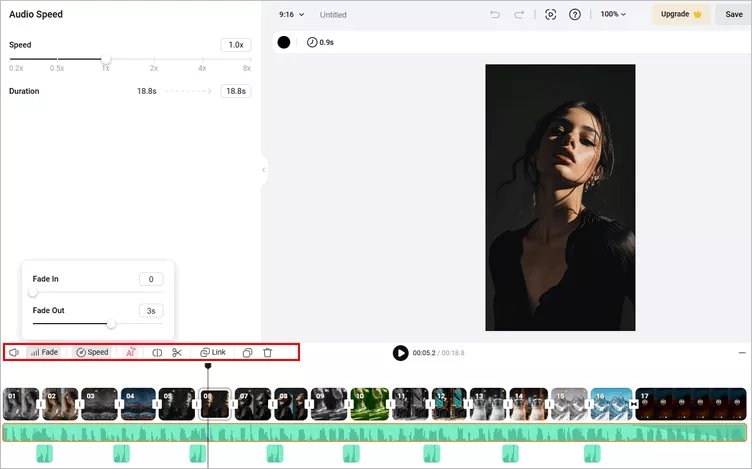Open the Speed tool in timeline toolbar
The height and width of the screenshot is (469, 752).
(92, 352)
